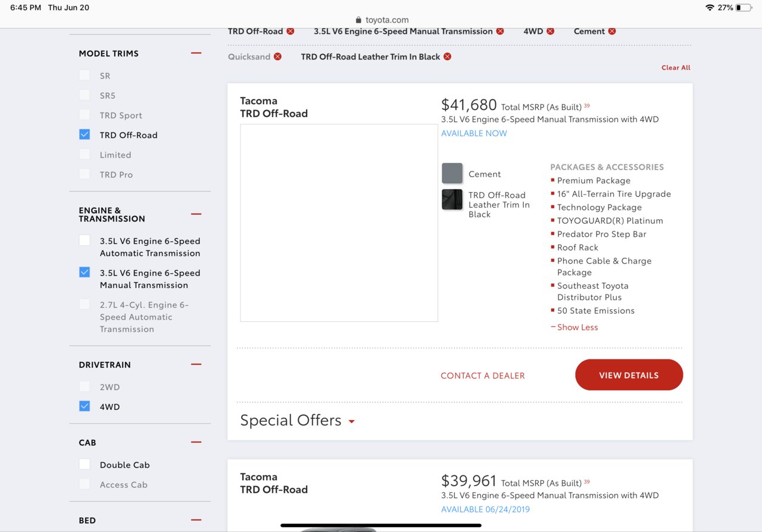
Task: Click the View Details button
Action: 629,375
